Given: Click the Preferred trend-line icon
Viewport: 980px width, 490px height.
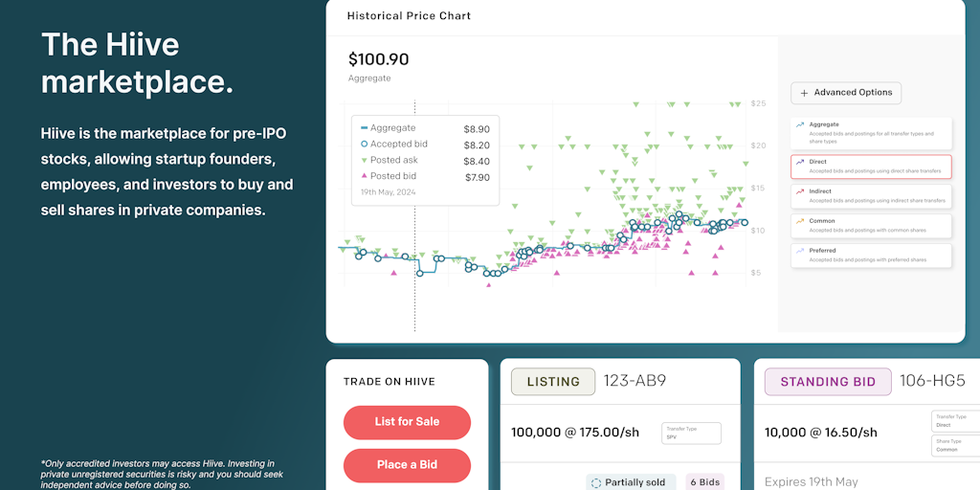Looking at the screenshot, I should 800,251.
